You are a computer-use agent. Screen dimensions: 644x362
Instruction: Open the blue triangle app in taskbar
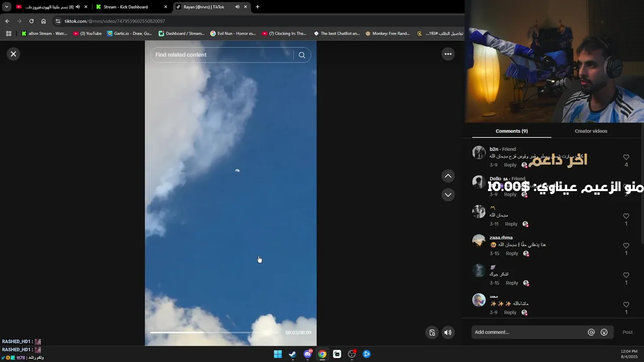point(367,354)
